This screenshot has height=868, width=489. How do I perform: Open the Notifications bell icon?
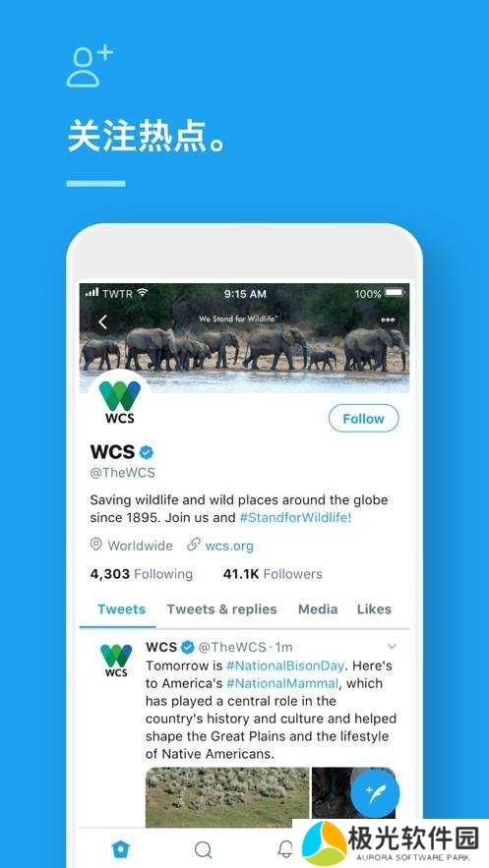click(x=285, y=848)
